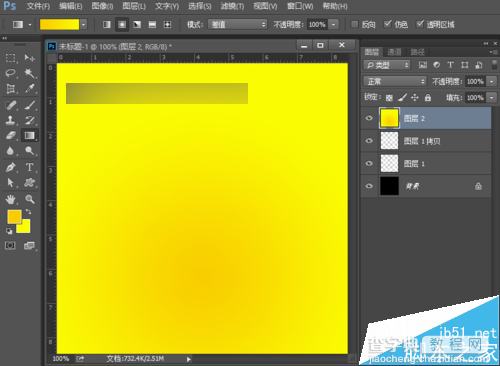Select the Eraser tool

point(11,136)
